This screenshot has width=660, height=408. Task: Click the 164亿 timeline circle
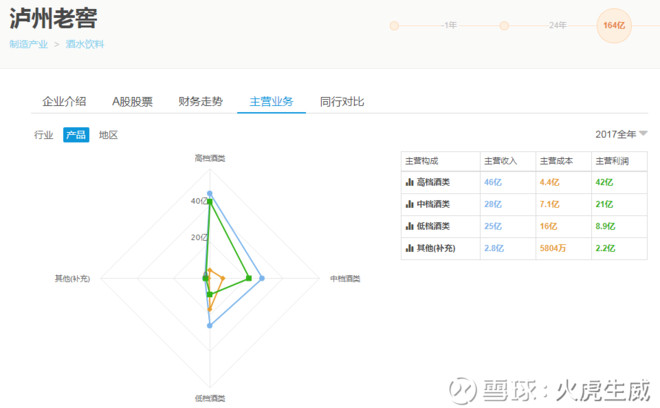[614, 25]
